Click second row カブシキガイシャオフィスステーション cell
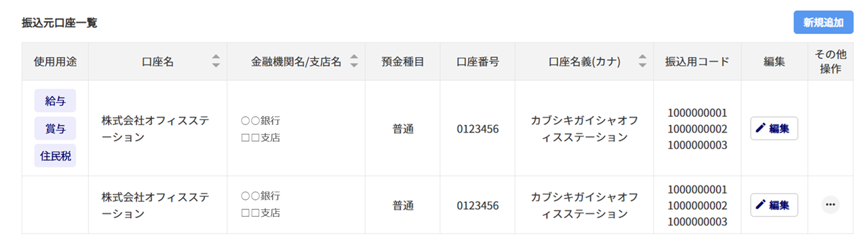 [x=585, y=204]
